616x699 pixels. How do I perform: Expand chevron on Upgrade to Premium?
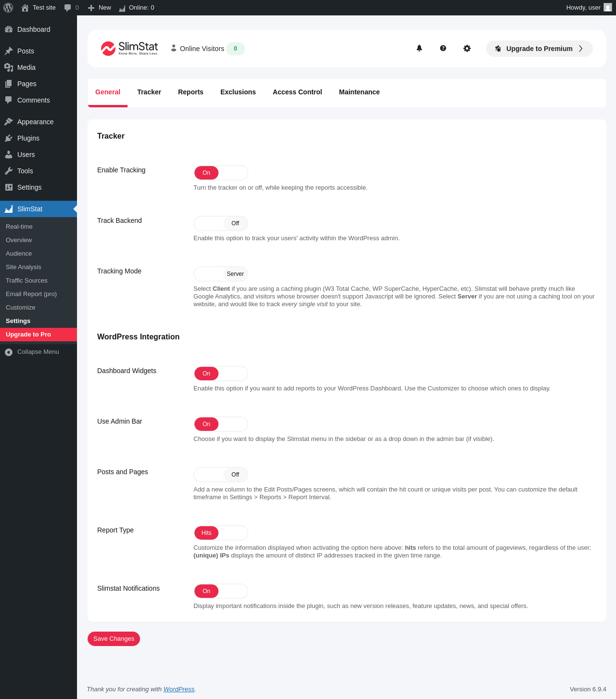(581, 49)
